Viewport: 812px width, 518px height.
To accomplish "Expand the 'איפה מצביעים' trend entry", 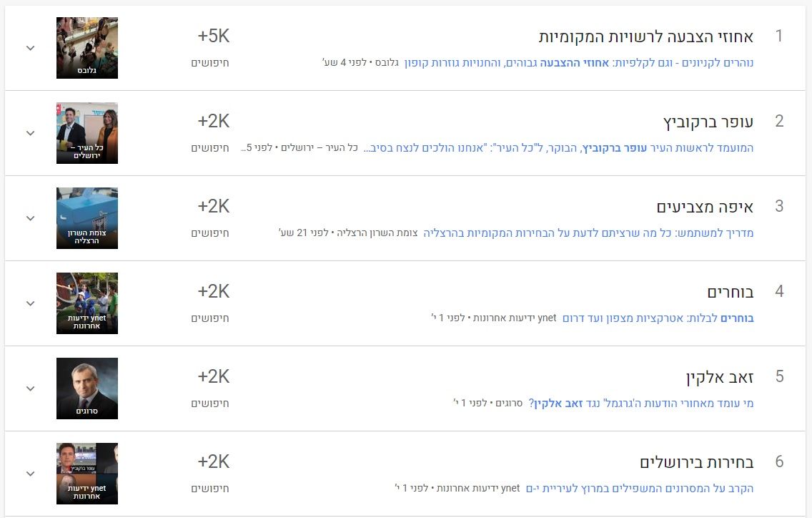I will [x=30, y=218].
